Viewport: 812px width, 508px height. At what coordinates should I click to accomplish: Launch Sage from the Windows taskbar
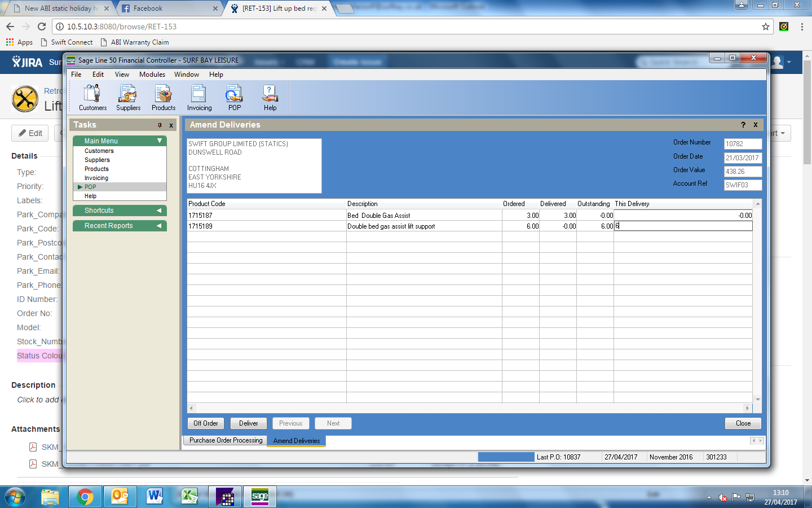click(x=259, y=497)
